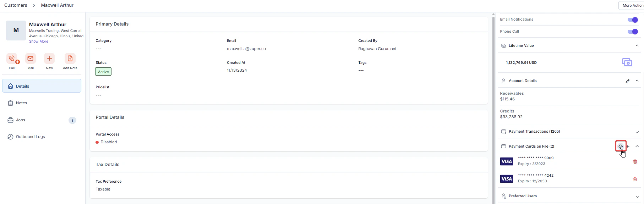The height and width of the screenshot is (204, 644).
Task: Click the Active status badge
Action: [103, 72]
